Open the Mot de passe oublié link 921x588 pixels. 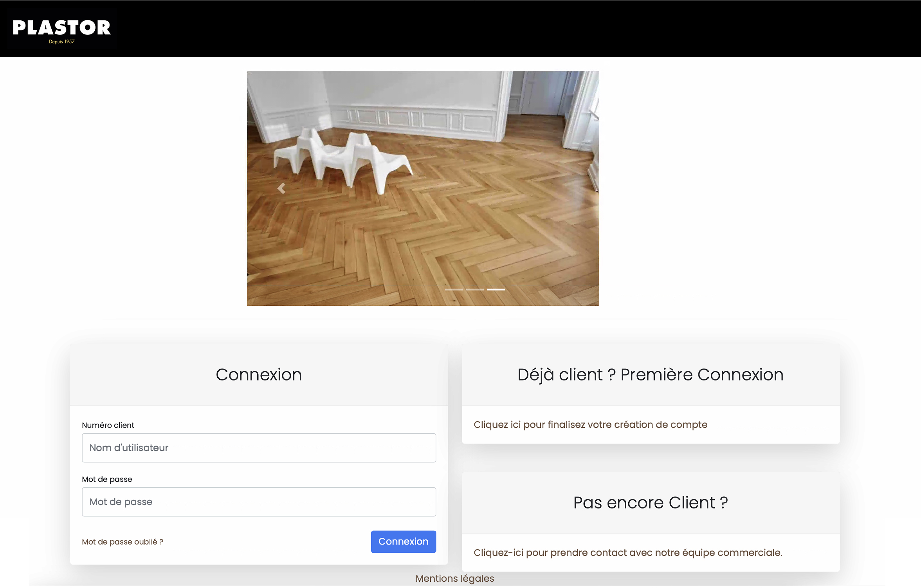click(123, 542)
